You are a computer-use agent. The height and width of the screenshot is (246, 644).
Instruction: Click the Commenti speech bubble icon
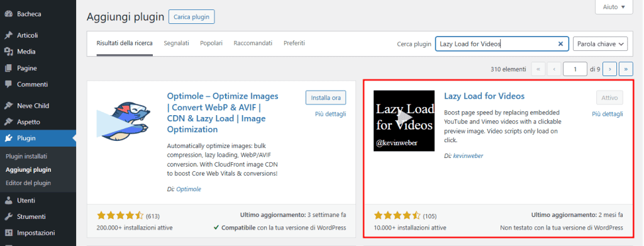click(8, 84)
